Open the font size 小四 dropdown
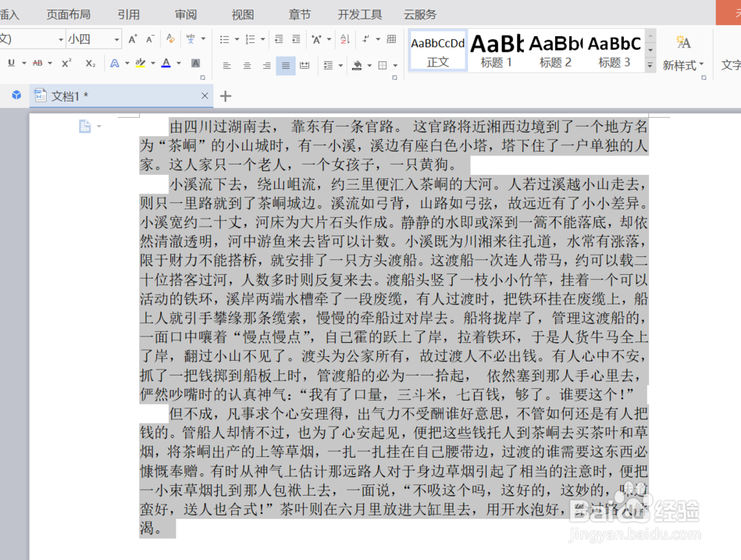Screen dimensions: 741x560 (117, 39)
